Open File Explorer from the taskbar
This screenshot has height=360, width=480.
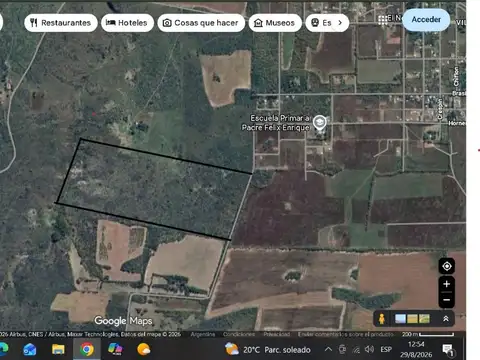[x=58, y=349]
